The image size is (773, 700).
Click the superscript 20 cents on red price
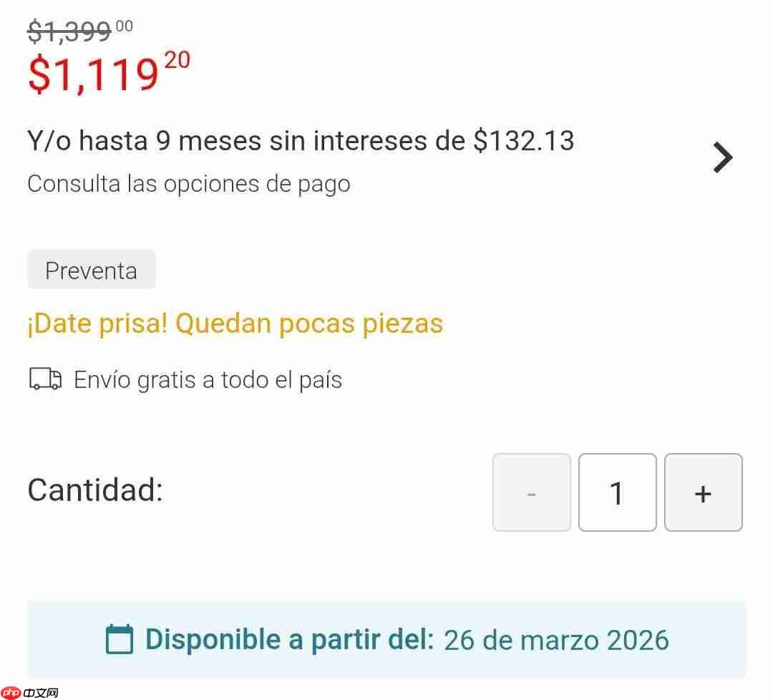coord(178,60)
